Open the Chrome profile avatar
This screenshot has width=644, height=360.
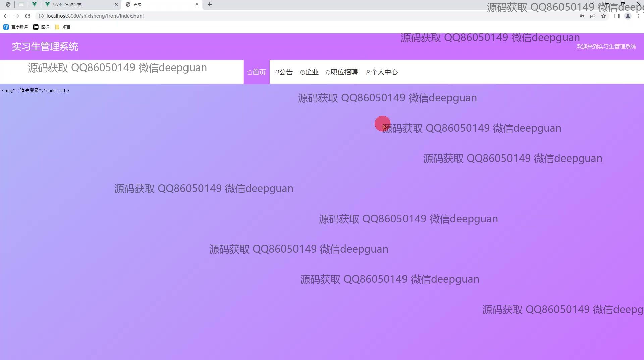[628, 16]
